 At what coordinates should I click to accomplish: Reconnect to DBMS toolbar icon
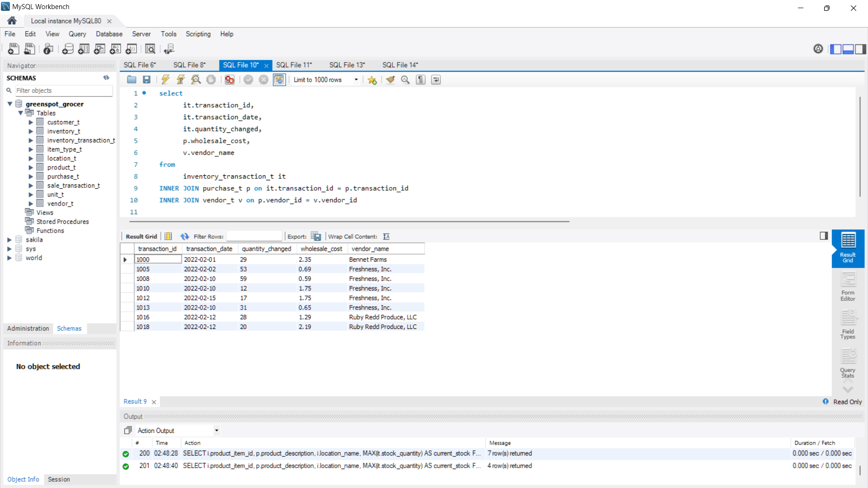click(169, 49)
